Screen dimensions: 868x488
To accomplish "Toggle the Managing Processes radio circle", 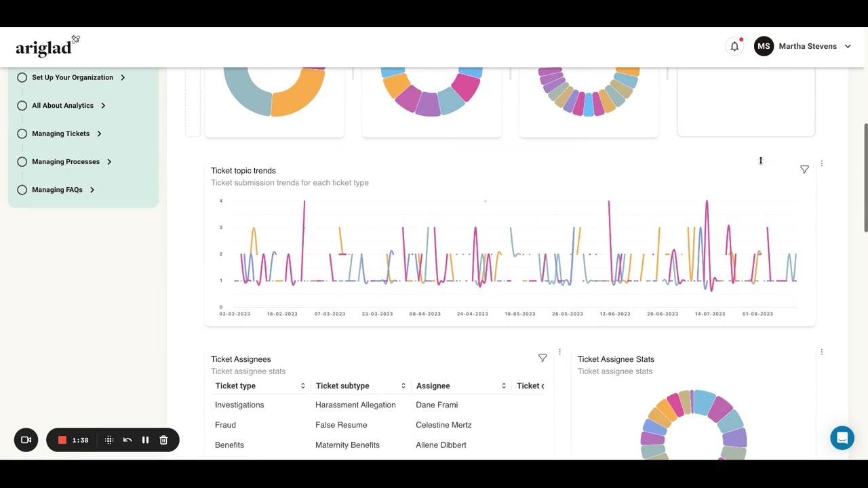I will (x=22, y=162).
